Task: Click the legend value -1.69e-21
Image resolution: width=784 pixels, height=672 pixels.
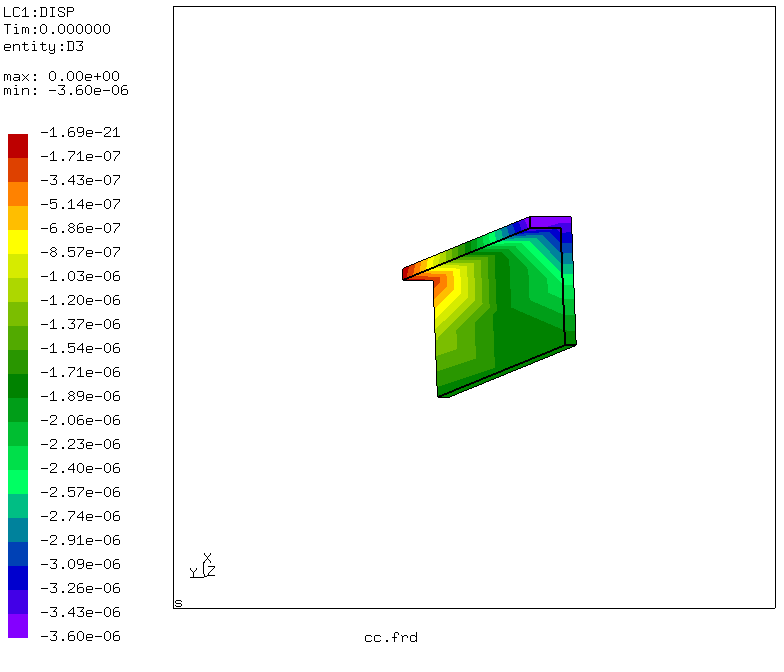Action: point(80,132)
